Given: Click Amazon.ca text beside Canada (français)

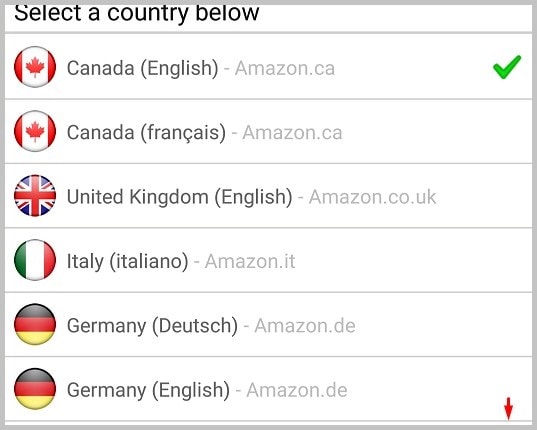Looking at the screenshot, I should [292, 132].
